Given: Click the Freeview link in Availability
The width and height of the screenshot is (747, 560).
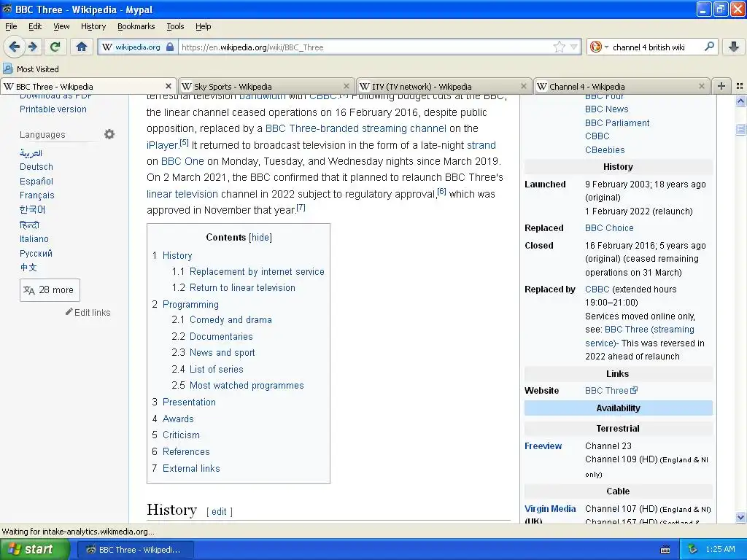Looking at the screenshot, I should pyautogui.click(x=543, y=446).
